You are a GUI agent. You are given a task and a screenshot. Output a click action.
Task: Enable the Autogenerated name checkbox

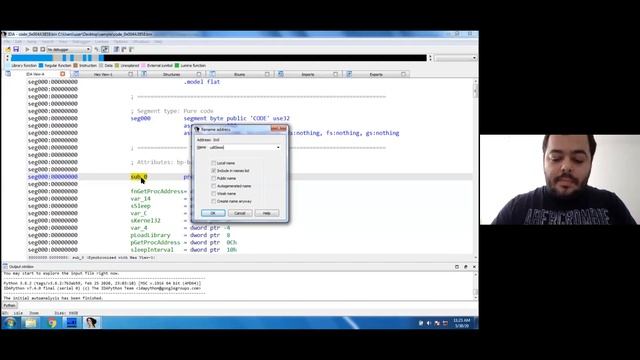tap(213, 186)
